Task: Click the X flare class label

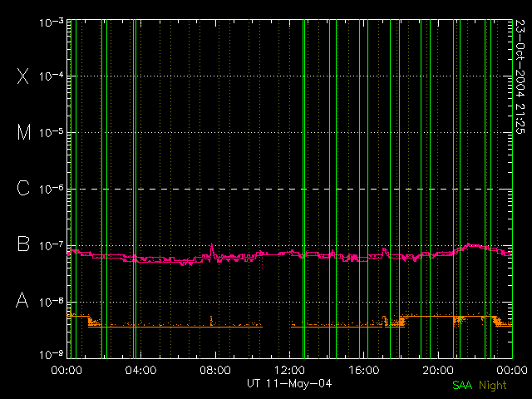Action: [23, 76]
